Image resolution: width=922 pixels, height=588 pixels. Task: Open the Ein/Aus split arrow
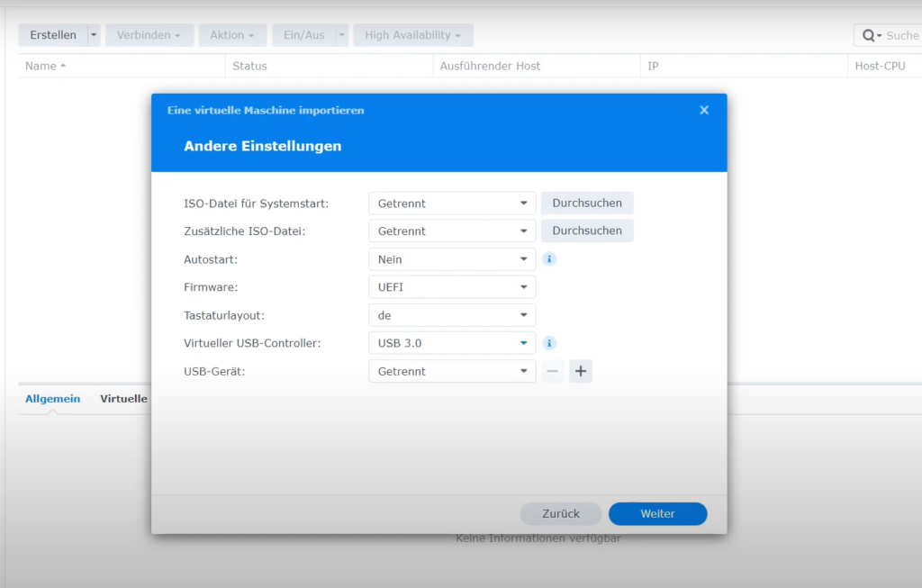coord(341,35)
